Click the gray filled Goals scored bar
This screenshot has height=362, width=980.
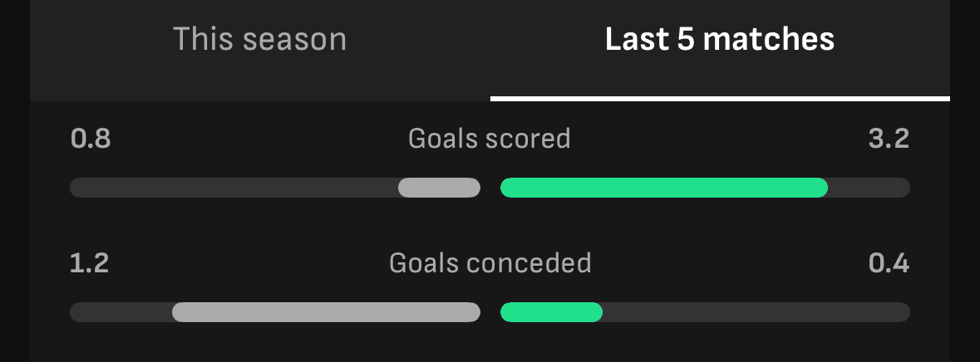tap(439, 188)
